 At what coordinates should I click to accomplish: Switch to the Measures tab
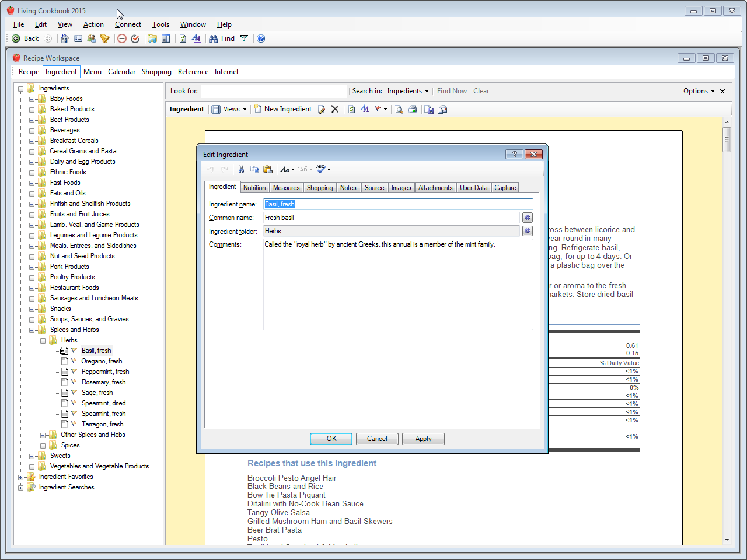[286, 188]
